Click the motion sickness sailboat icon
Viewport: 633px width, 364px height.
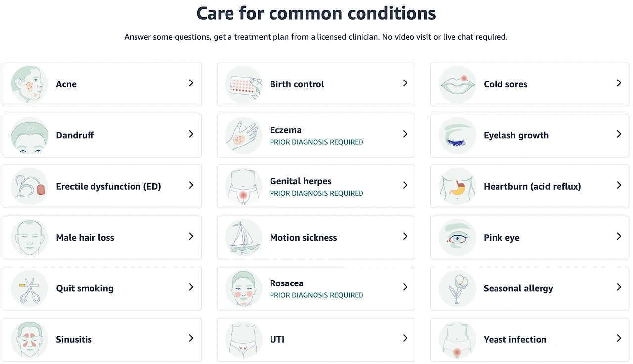pos(243,238)
